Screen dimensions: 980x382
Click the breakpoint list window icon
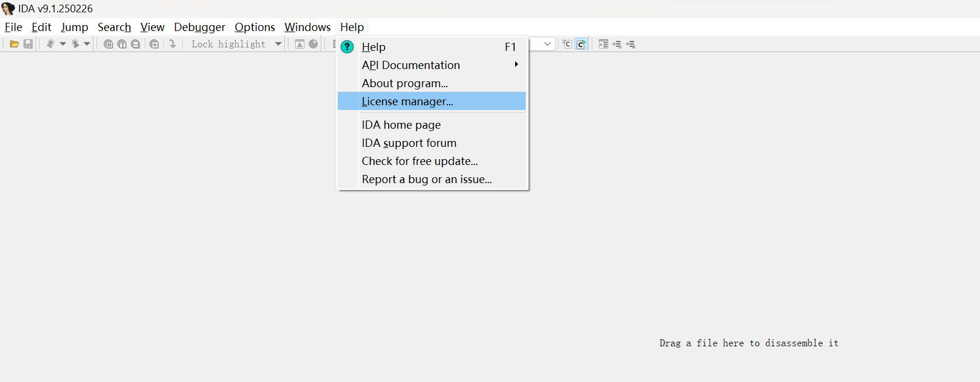604,44
